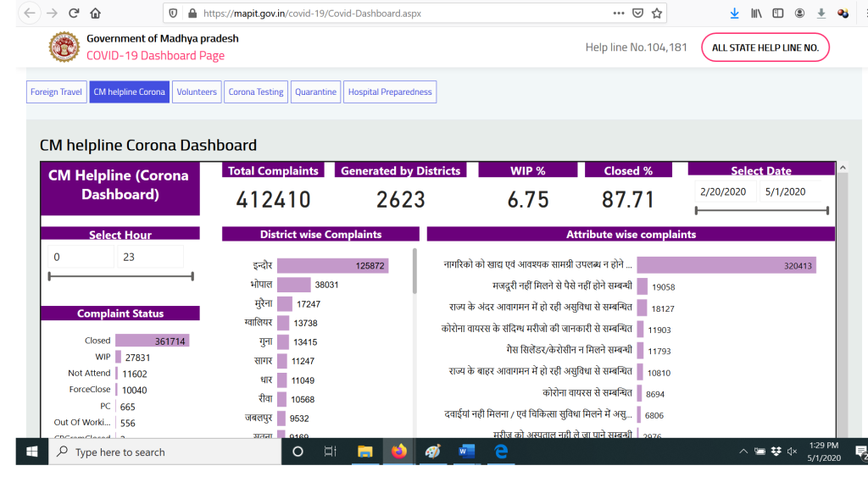Open the page actions three-dots menu
The width and height of the screenshot is (868, 488).
pos(619,14)
